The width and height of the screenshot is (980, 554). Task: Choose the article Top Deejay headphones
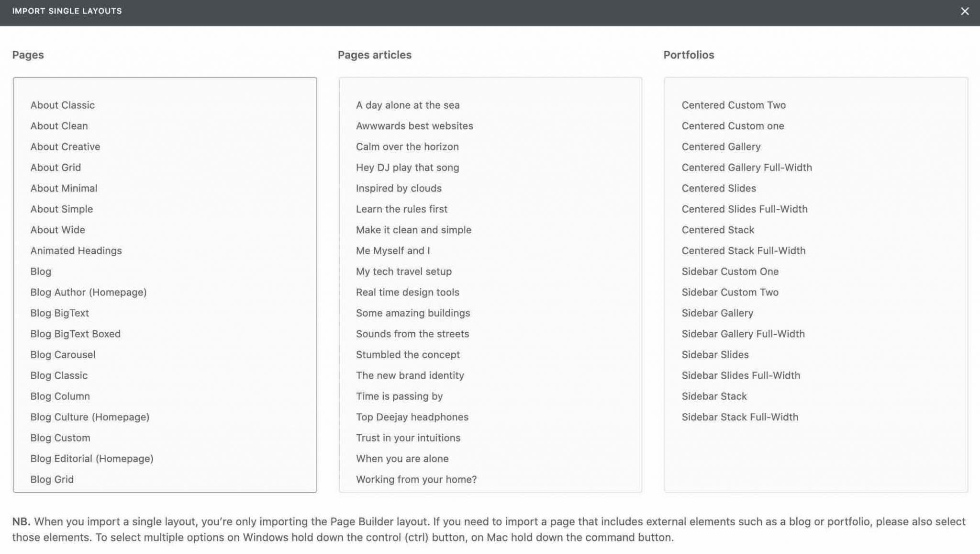tap(412, 417)
